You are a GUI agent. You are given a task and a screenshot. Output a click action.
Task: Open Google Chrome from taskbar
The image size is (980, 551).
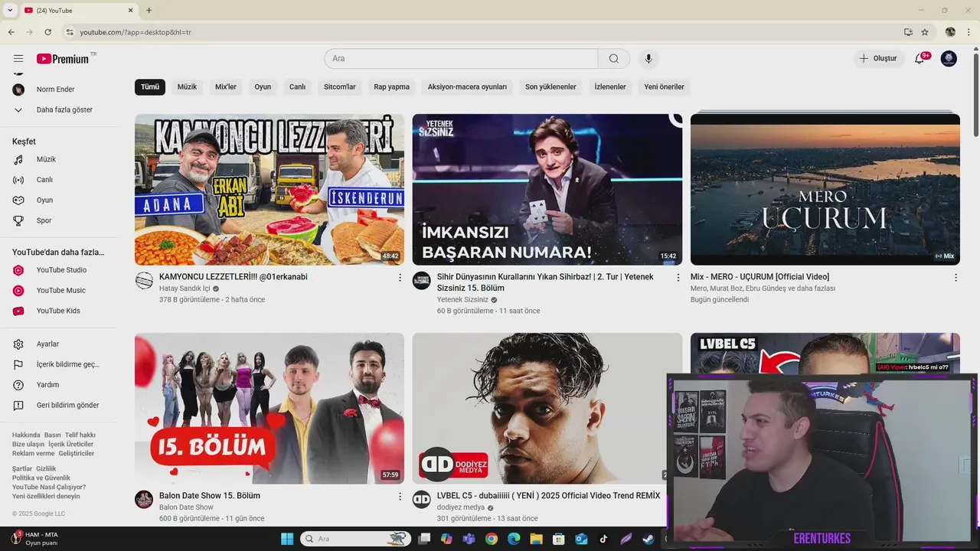pyautogui.click(x=492, y=539)
